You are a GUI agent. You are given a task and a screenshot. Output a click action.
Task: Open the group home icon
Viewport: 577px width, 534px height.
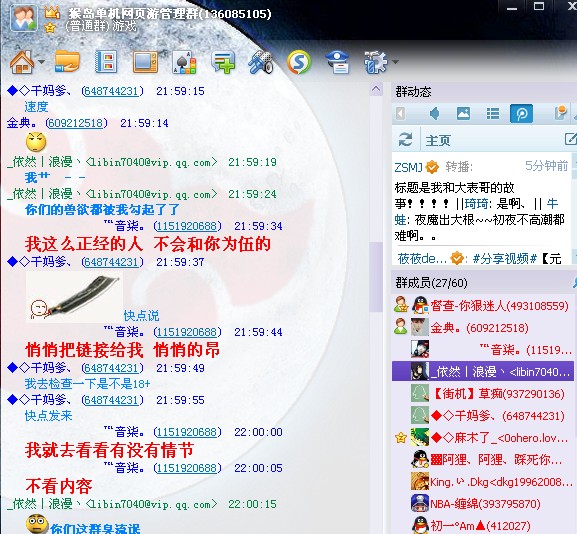[x=22, y=62]
